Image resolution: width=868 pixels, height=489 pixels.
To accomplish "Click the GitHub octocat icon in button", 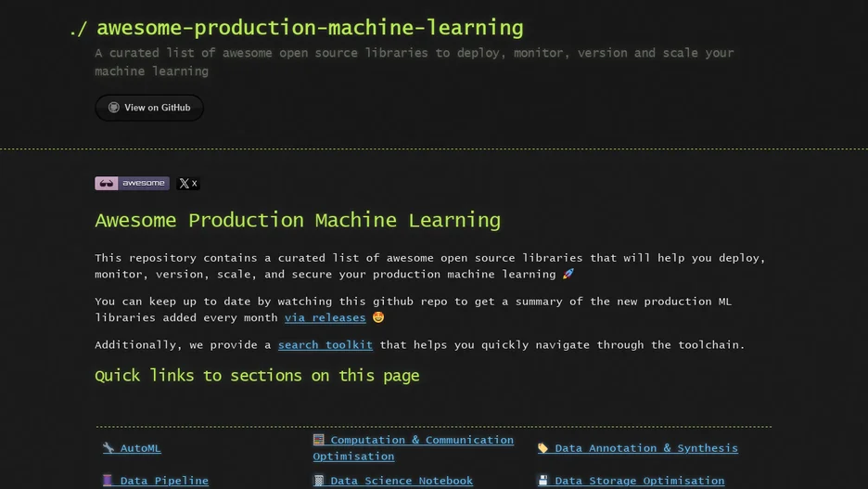I will (113, 108).
